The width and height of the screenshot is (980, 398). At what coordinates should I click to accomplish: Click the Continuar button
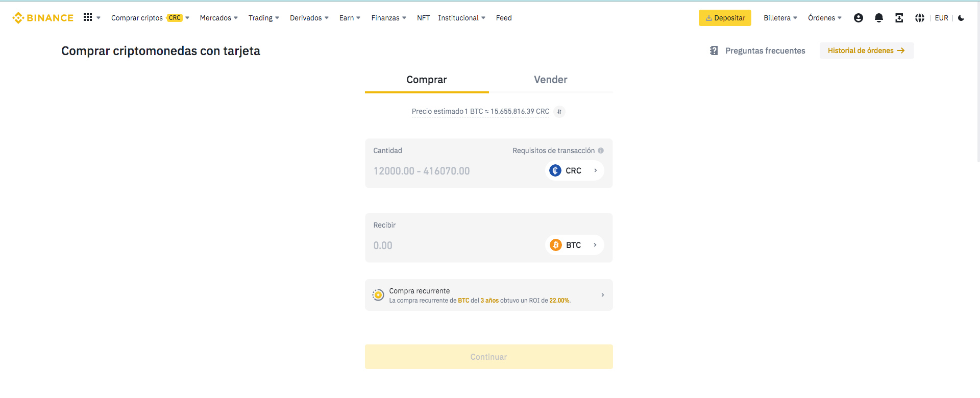[489, 357]
